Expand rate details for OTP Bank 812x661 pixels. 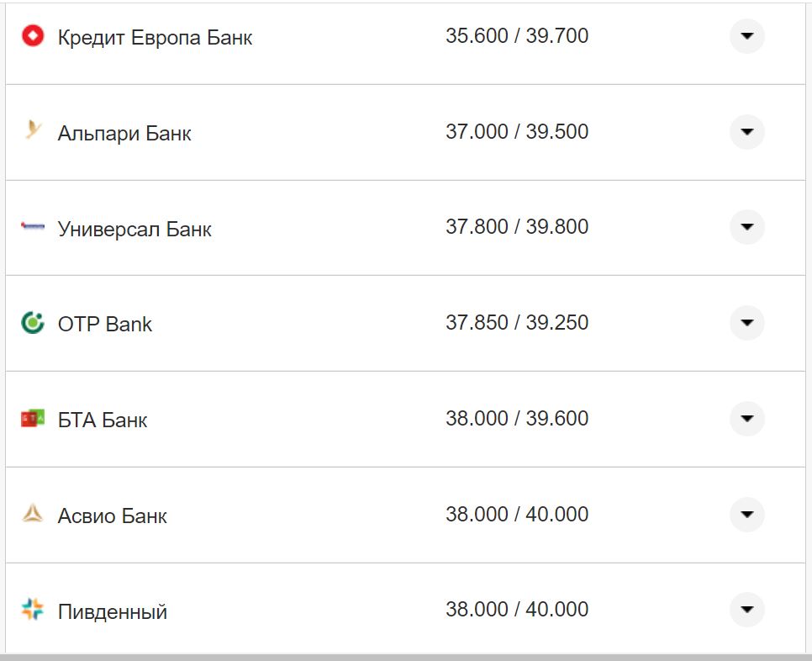point(746,323)
